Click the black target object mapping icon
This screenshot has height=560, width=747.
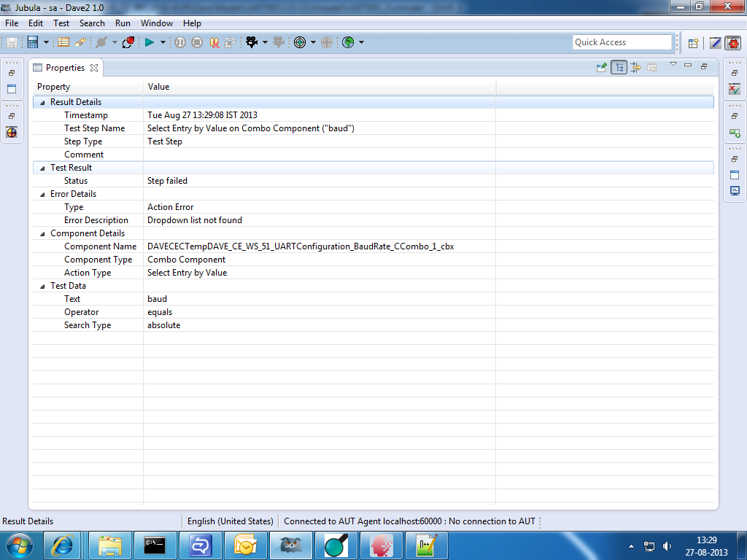300,42
